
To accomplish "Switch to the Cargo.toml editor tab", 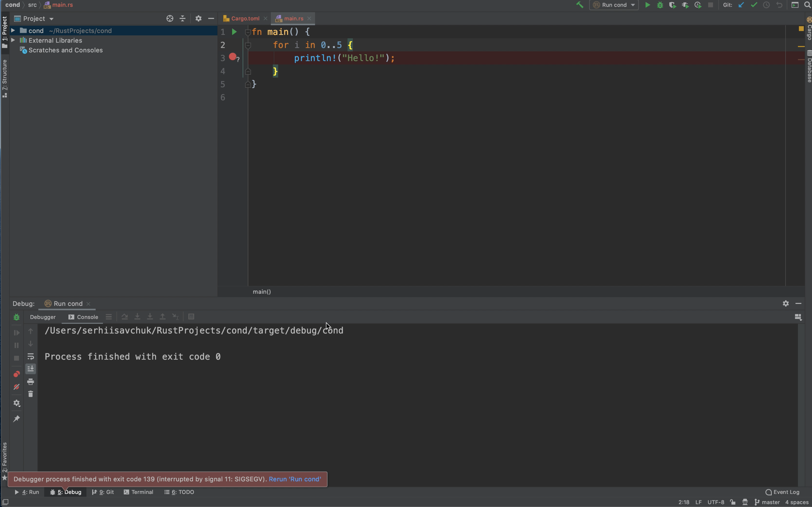I will tap(245, 19).
